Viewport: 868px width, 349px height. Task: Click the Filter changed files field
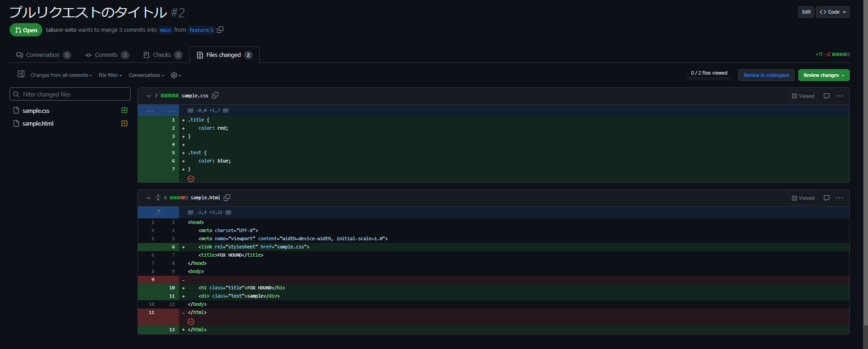70,94
